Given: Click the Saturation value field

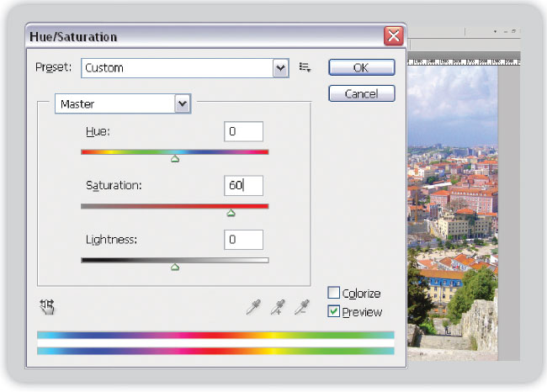Looking at the screenshot, I should coord(244,186).
